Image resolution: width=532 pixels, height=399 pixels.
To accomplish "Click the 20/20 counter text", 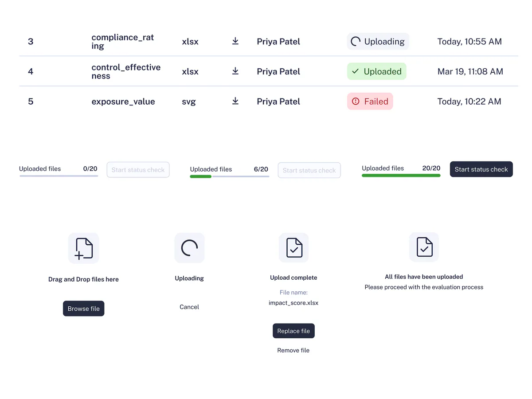I will click(x=431, y=168).
